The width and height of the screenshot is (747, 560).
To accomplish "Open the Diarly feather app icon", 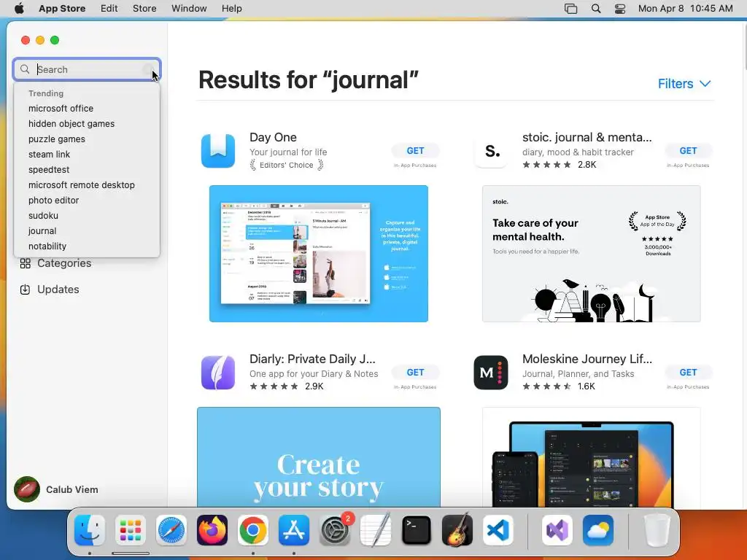I will [x=217, y=373].
